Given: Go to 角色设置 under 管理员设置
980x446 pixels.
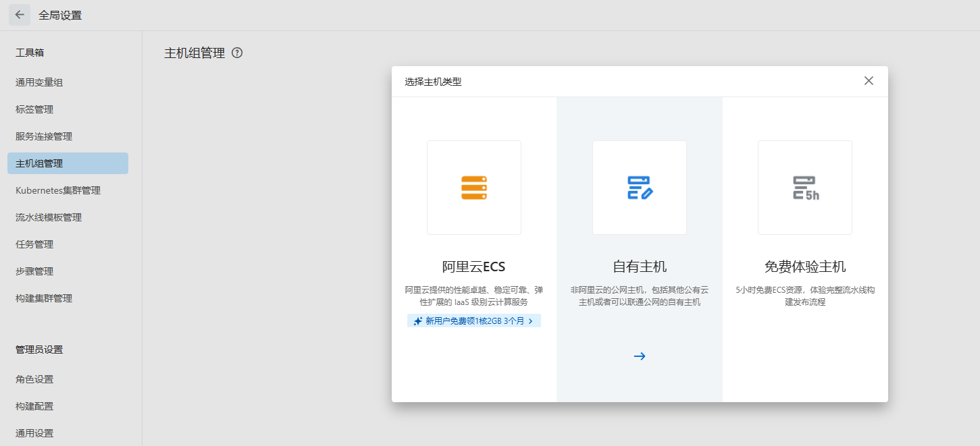Looking at the screenshot, I should pos(34,379).
